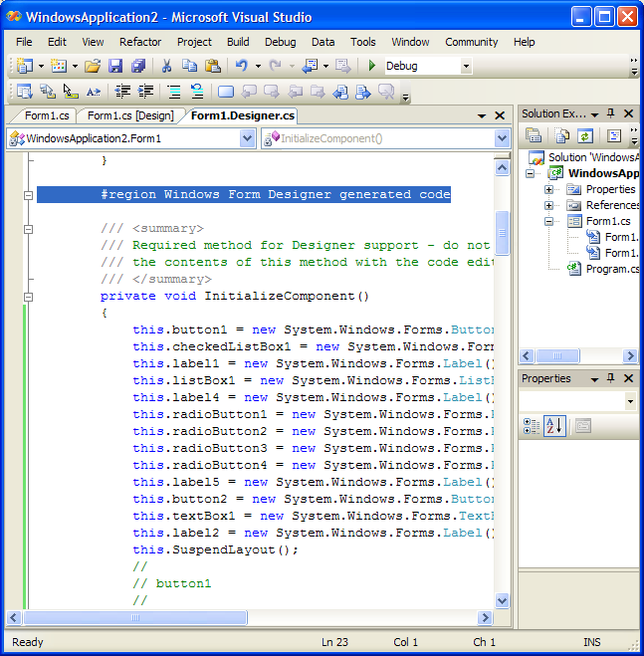Click the Solution Explorer horizontal scrollbar thumb
The image size is (644, 656).
coord(557,356)
